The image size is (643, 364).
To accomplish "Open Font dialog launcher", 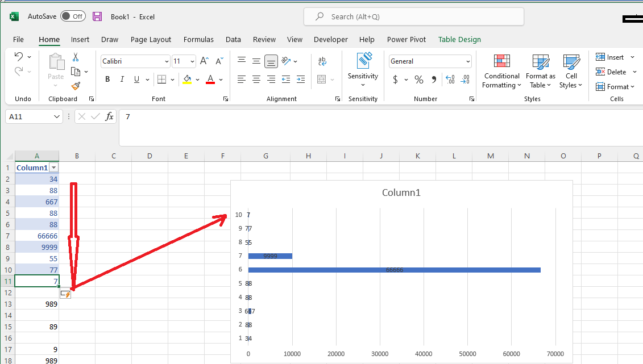I will click(x=226, y=99).
